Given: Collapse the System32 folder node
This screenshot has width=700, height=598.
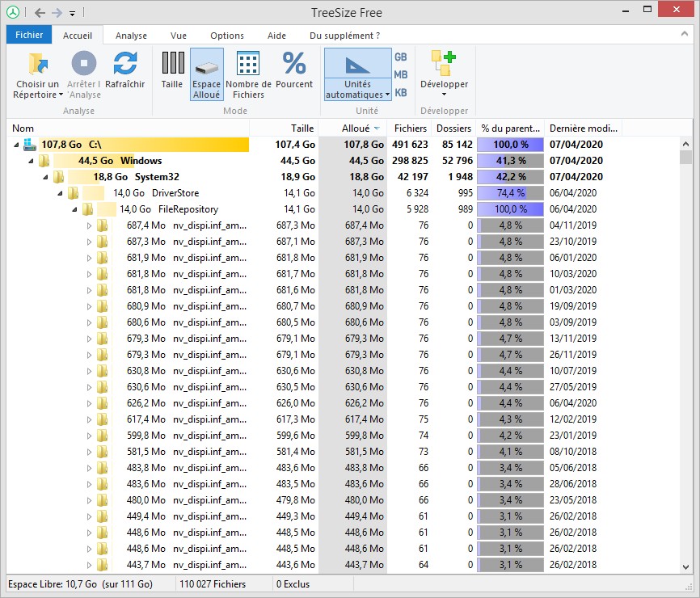Looking at the screenshot, I should [45, 177].
